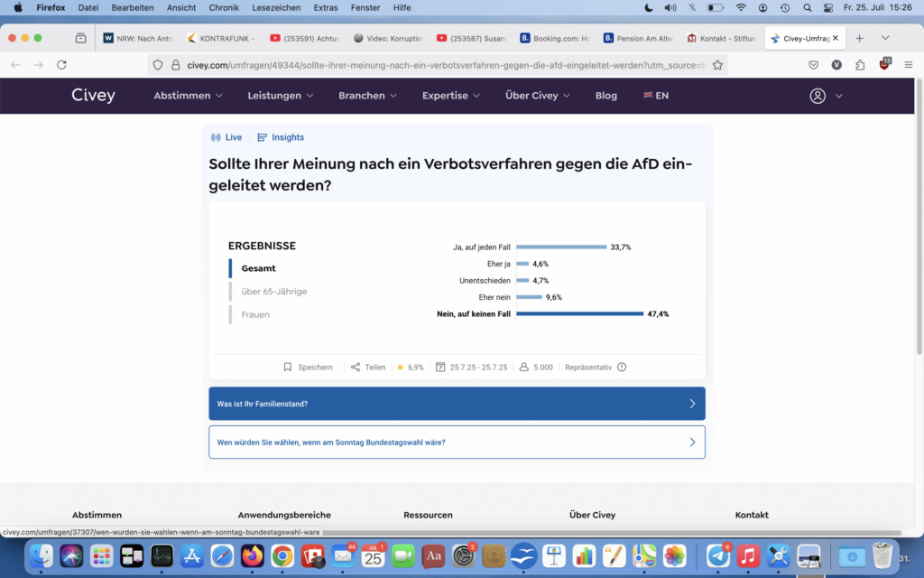Select the Gesamt results filter
Image resolution: width=924 pixels, height=578 pixels.
point(258,268)
